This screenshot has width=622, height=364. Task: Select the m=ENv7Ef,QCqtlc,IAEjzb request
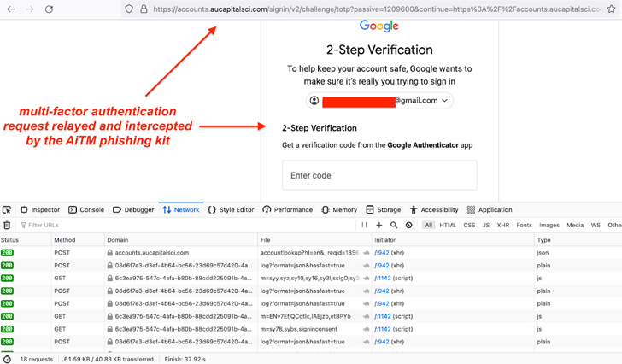[306, 316]
